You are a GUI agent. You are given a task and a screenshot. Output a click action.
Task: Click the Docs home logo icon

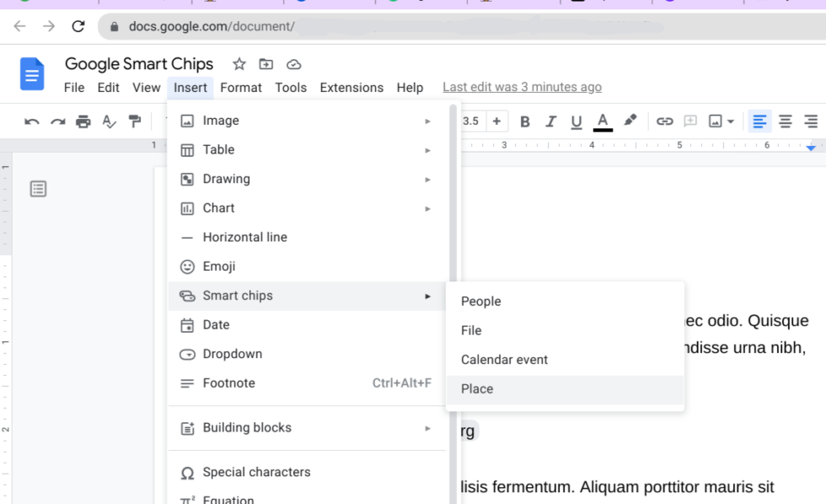[x=32, y=74]
